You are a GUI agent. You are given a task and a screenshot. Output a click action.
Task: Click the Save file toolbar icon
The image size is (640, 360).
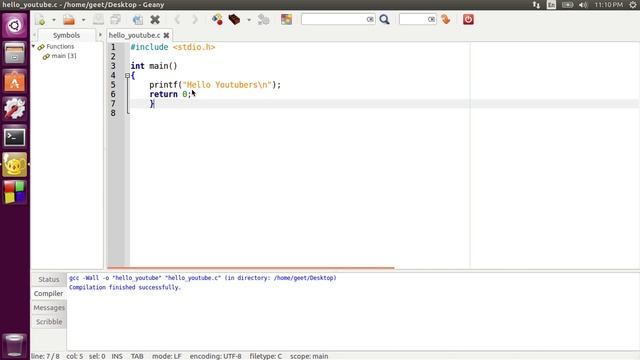click(98, 20)
